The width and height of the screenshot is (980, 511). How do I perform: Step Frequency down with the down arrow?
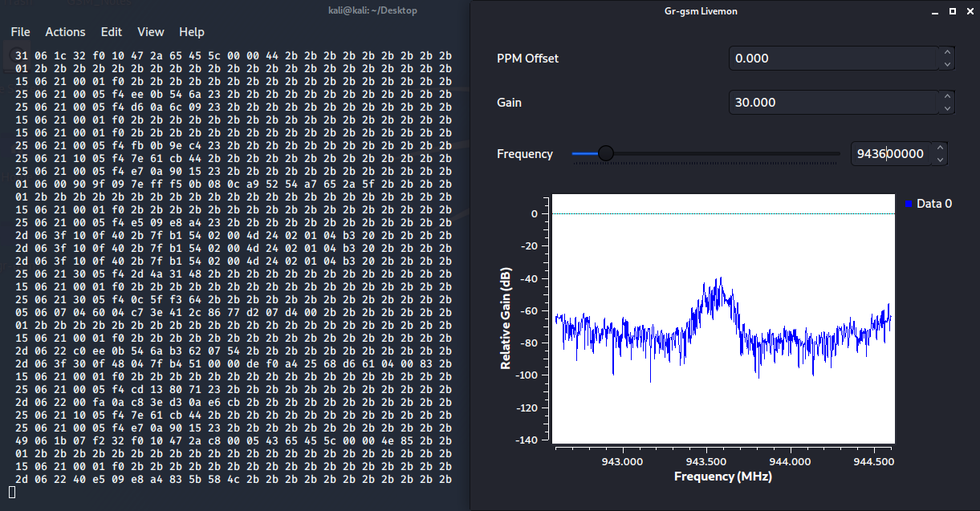[x=940, y=160]
